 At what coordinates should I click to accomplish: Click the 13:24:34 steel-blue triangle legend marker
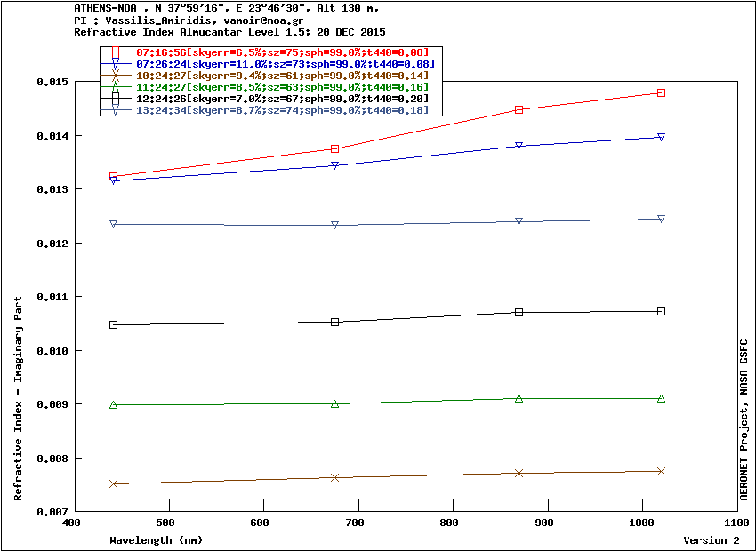tap(116, 110)
